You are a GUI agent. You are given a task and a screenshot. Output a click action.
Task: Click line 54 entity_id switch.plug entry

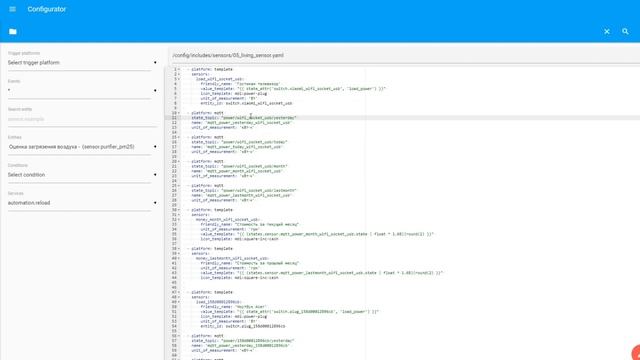pyautogui.click(x=243, y=326)
